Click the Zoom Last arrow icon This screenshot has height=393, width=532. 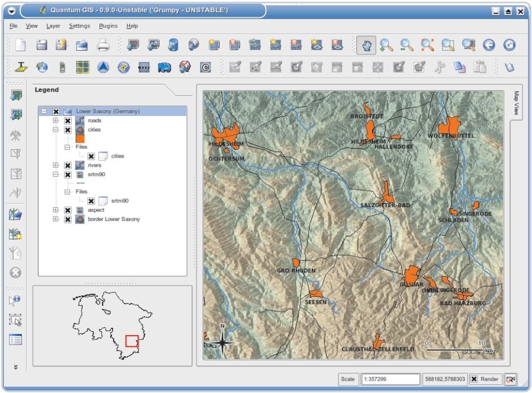pyautogui.click(x=488, y=46)
